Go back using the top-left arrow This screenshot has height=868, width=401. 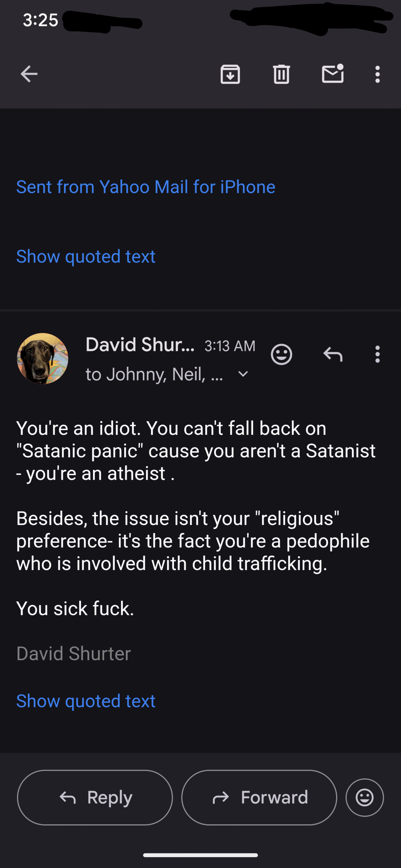click(29, 74)
